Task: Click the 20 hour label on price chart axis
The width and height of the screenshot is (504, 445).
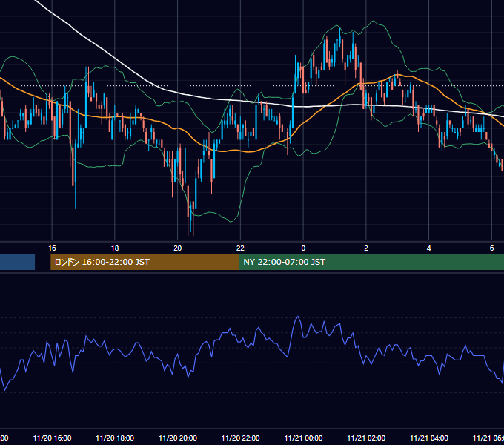Action: pyautogui.click(x=177, y=248)
